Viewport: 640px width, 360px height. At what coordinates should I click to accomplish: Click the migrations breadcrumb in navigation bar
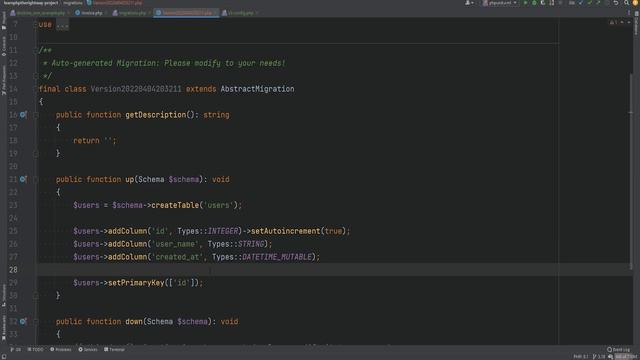pos(73,3)
